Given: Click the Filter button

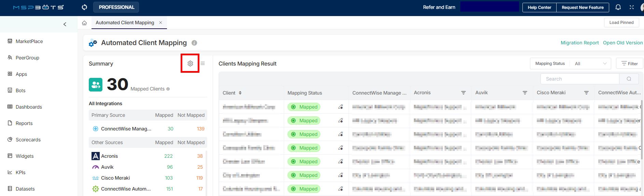Looking at the screenshot, I should (629, 64).
